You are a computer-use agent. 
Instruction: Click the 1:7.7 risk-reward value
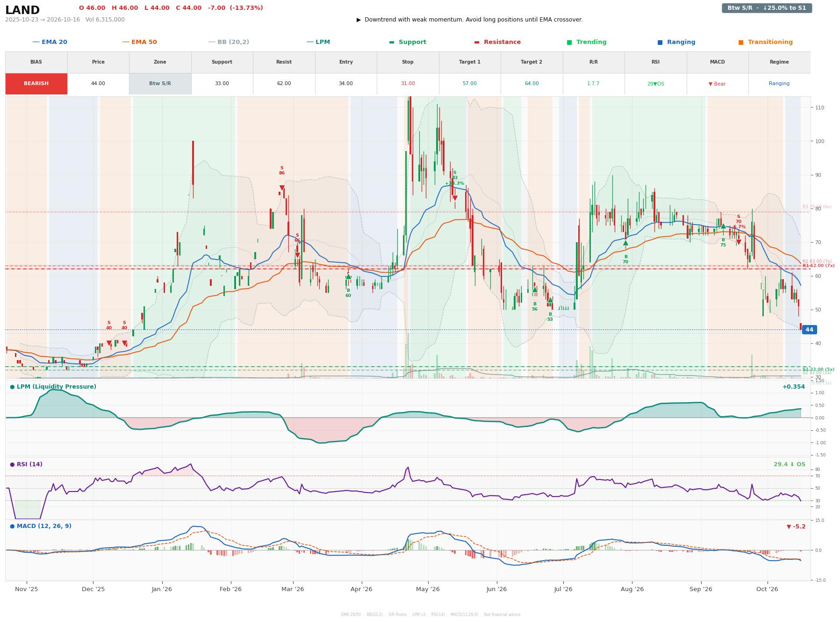pyautogui.click(x=594, y=84)
